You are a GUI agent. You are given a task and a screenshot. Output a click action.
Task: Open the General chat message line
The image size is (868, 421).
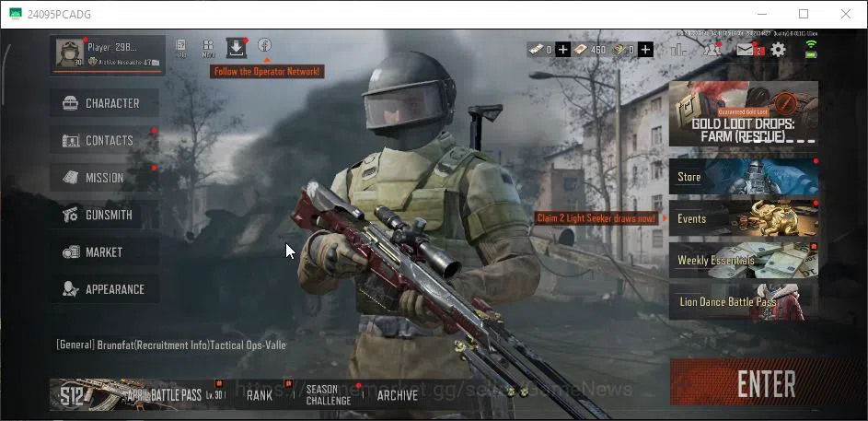[x=171, y=345]
